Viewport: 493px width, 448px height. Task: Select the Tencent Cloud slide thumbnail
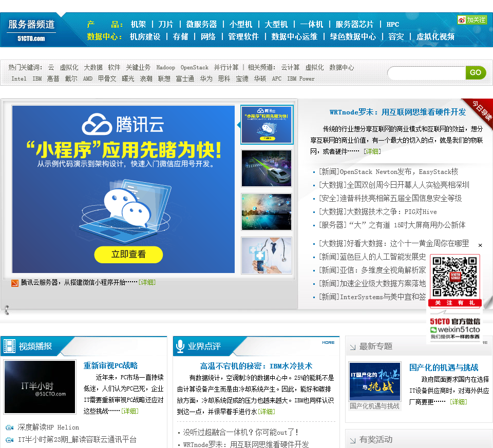coord(267,125)
